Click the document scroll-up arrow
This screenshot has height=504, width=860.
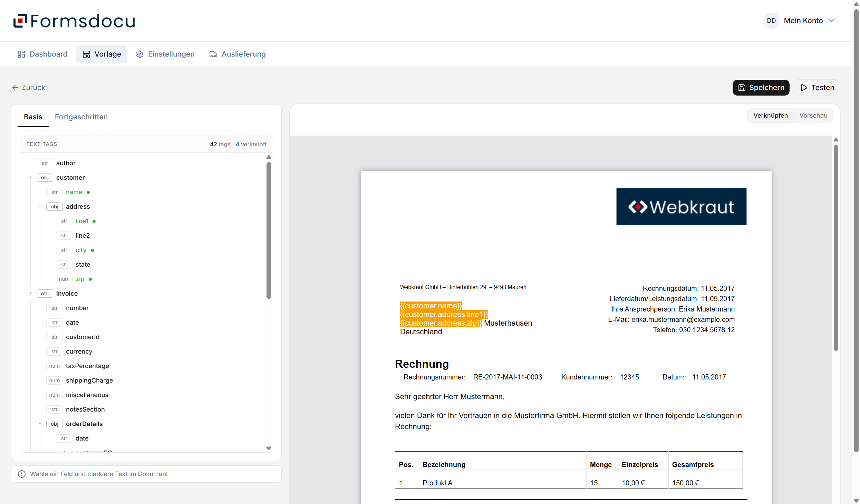click(x=836, y=140)
